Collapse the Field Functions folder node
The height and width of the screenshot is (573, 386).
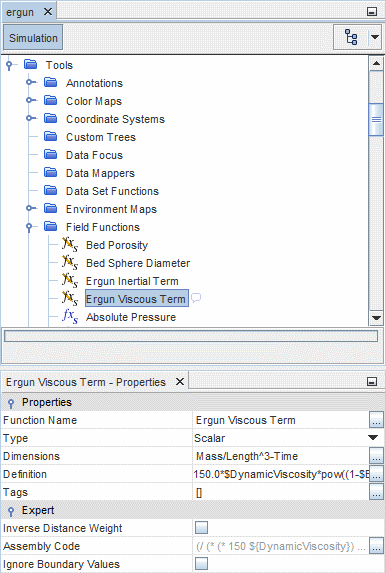[x=30, y=227]
